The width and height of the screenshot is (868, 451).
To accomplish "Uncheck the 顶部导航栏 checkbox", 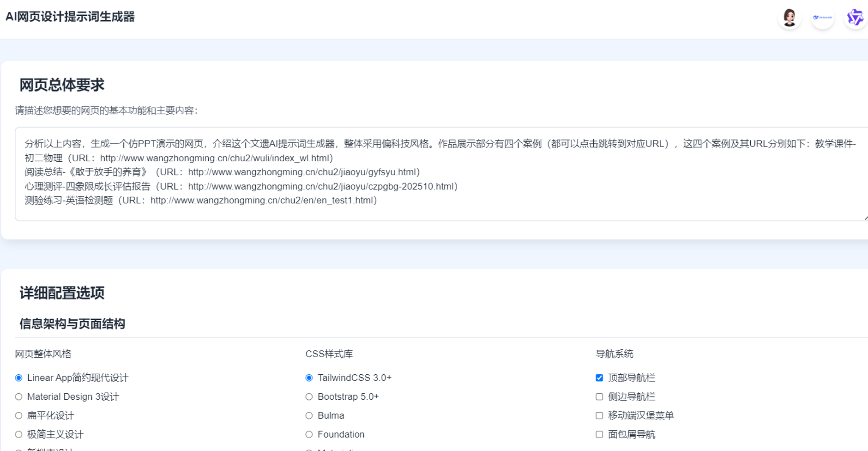I will pyautogui.click(x=599, y=378).
